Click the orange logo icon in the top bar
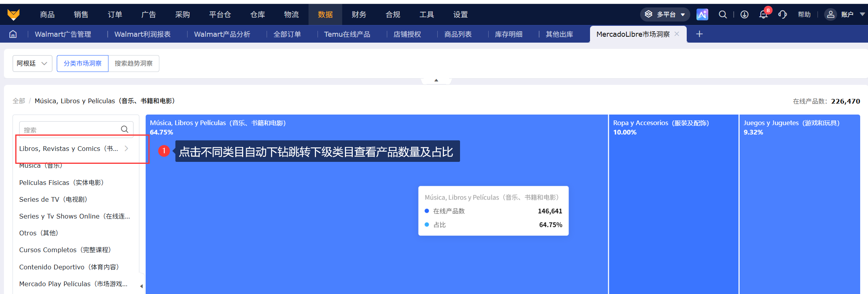This screenshot has width=868, height=294. pyautogui.click(x=13, y=14)
